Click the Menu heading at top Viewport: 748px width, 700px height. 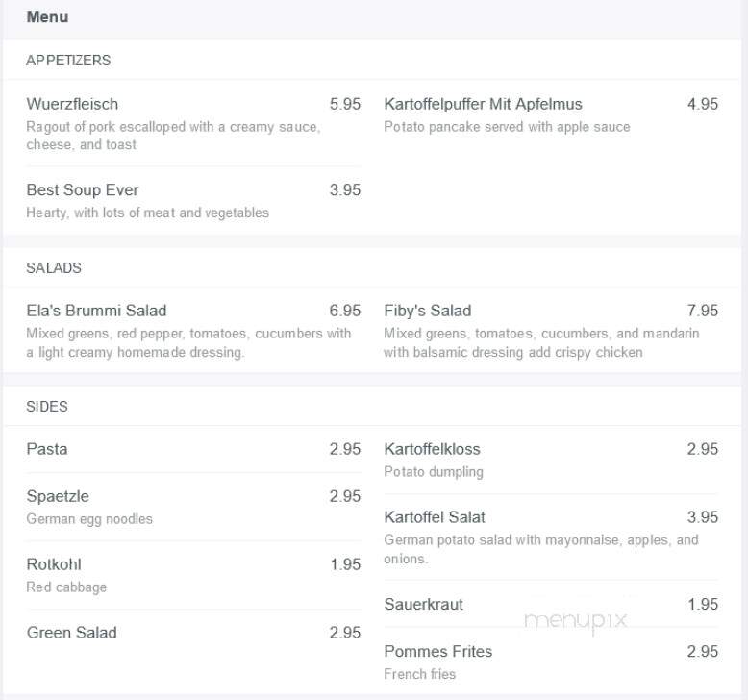click(x=47, y=17)
